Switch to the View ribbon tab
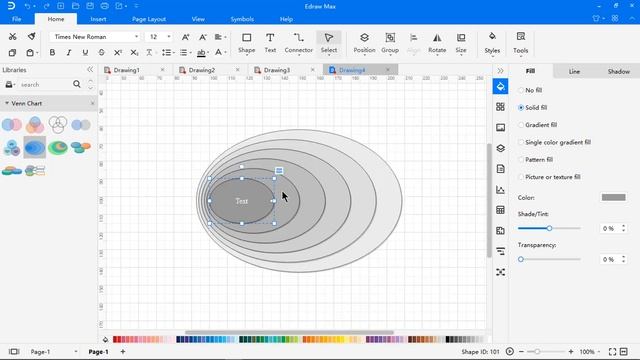This screenshot has width=640, height=360. pyautogui.click(x=198, y=19)
